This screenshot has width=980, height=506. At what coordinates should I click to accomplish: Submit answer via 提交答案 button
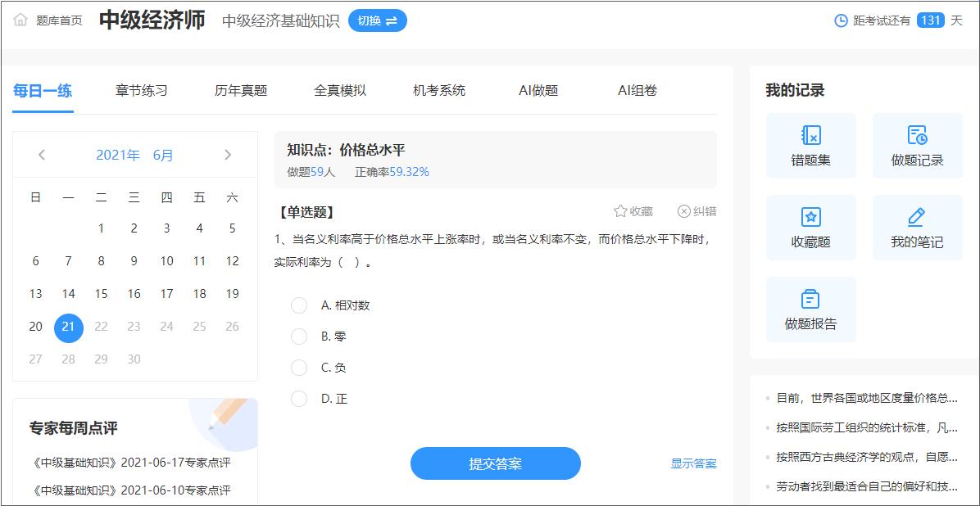pos(497,463)
